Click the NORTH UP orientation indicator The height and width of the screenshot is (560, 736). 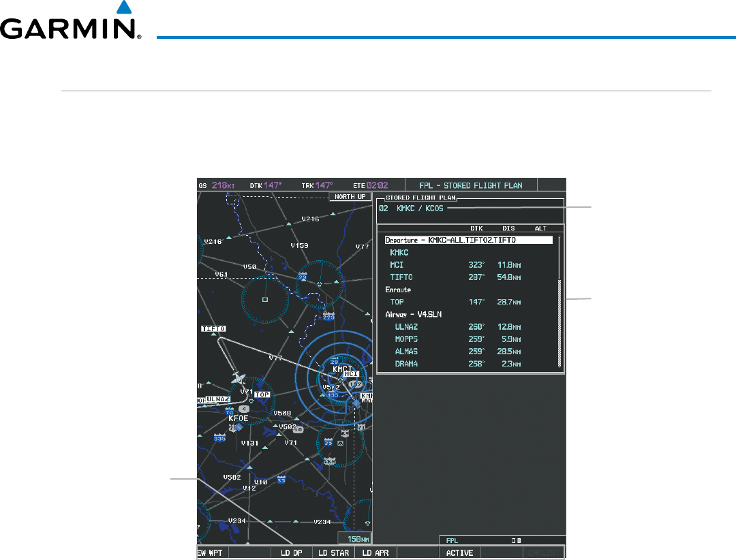(350, 197)
